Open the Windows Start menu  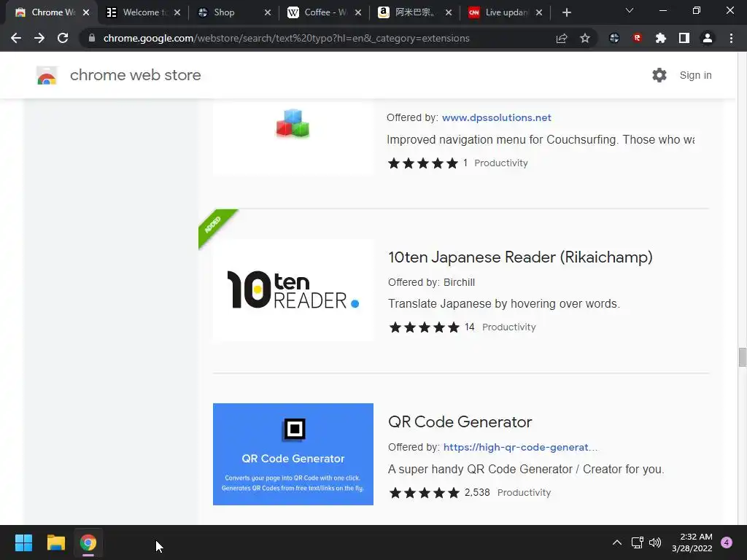(x=23, y=542)
